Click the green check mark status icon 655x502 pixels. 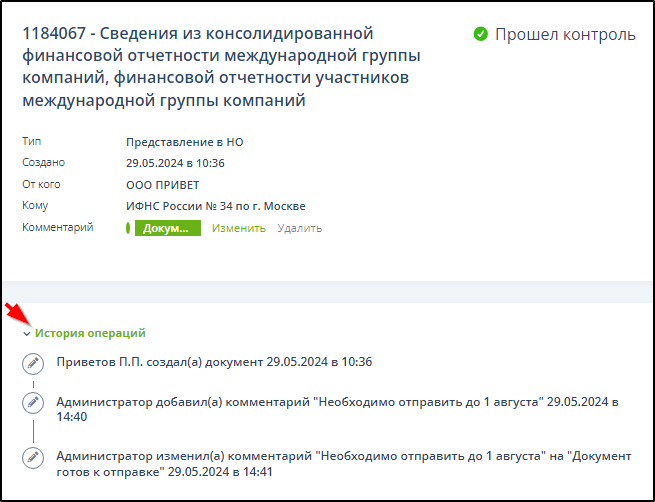(x=481, y=35)
